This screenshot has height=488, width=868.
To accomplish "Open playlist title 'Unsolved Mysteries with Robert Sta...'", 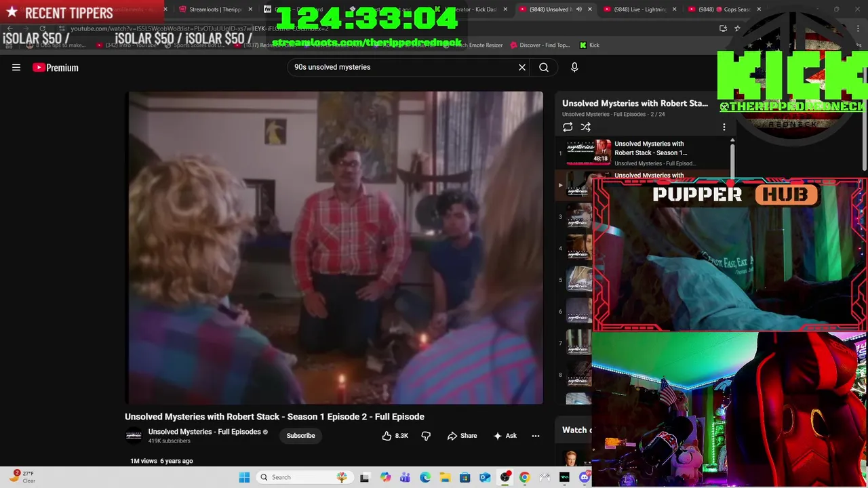I will [x=635, y=103].
